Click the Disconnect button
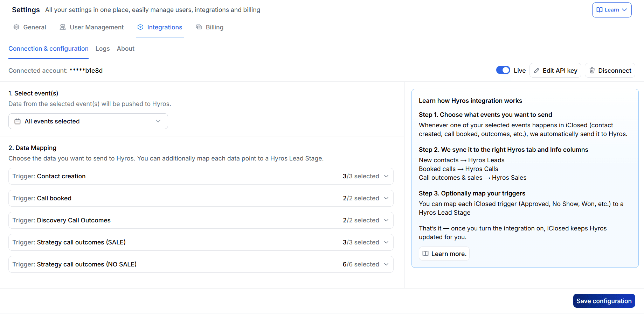The height and width of the screenshot is (314, 644). 610,71
